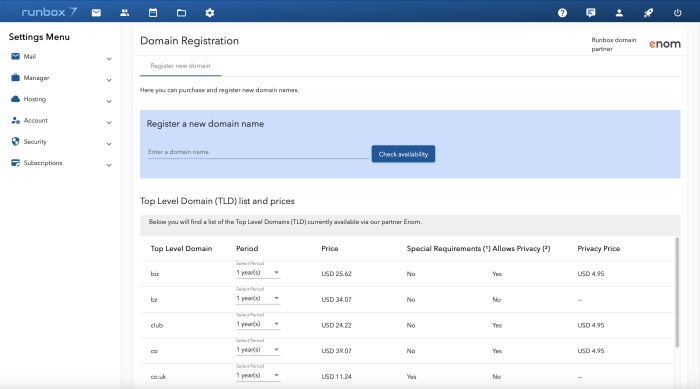The width and height of the screenshot is (700, 389).
Task: Click the club domain name cell
Action: point(157,325)
